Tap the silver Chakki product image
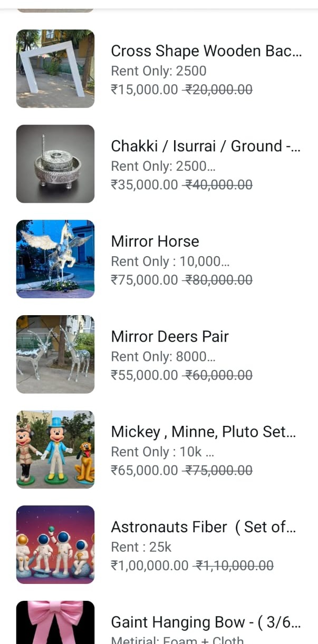This screenshot has height=644, width=318. pyautogui.click(x=55, y=164)
